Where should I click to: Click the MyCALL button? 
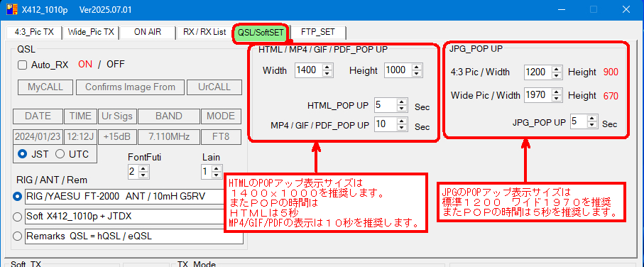[45, 87]
